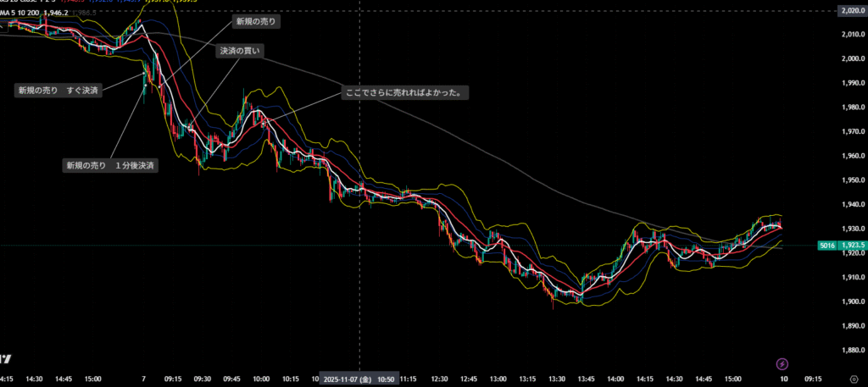Click the 2,020.0 crosshair price label

tap(851, 10)
